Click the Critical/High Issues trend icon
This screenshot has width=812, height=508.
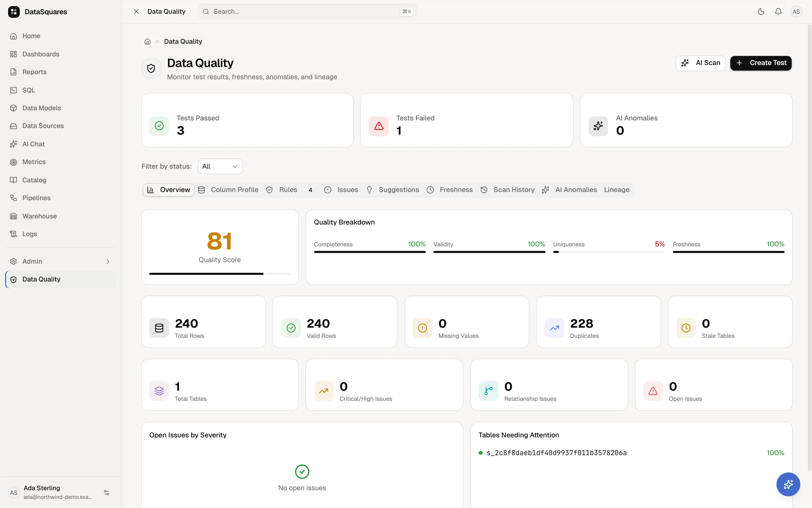click(324, 391)
